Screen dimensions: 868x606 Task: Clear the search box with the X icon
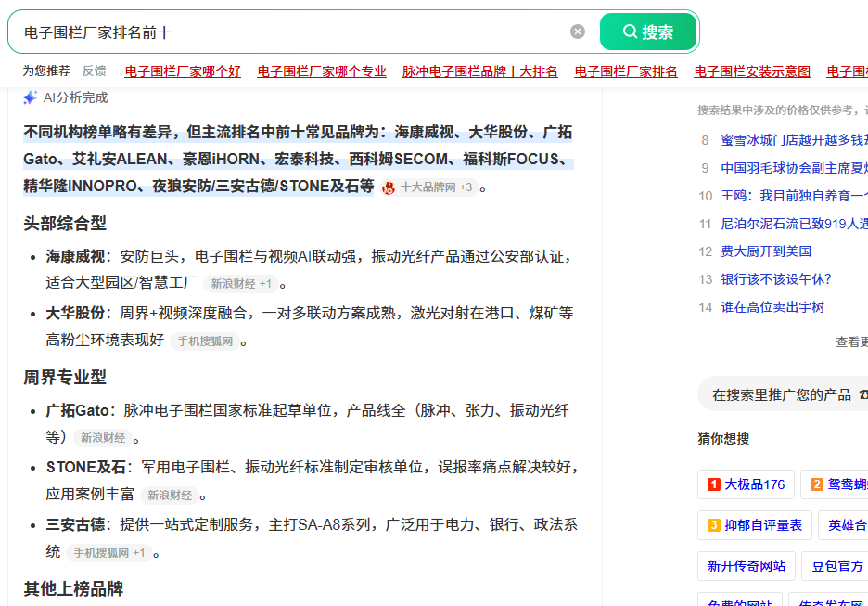click(x=578, y=32)
